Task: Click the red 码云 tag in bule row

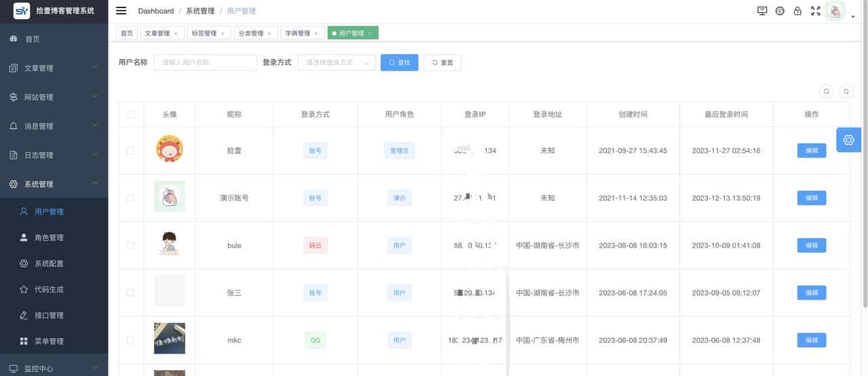Action: [315, 246]
